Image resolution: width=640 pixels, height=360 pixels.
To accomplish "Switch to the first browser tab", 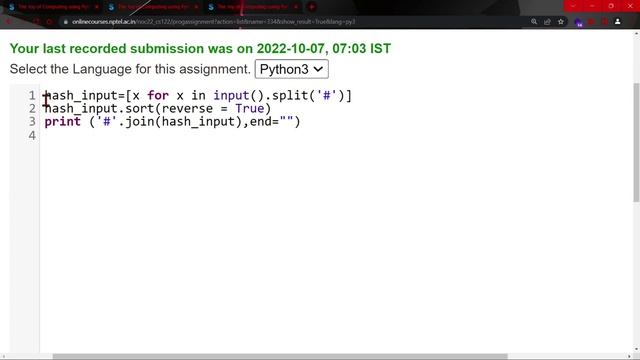I will click(53, 7).
